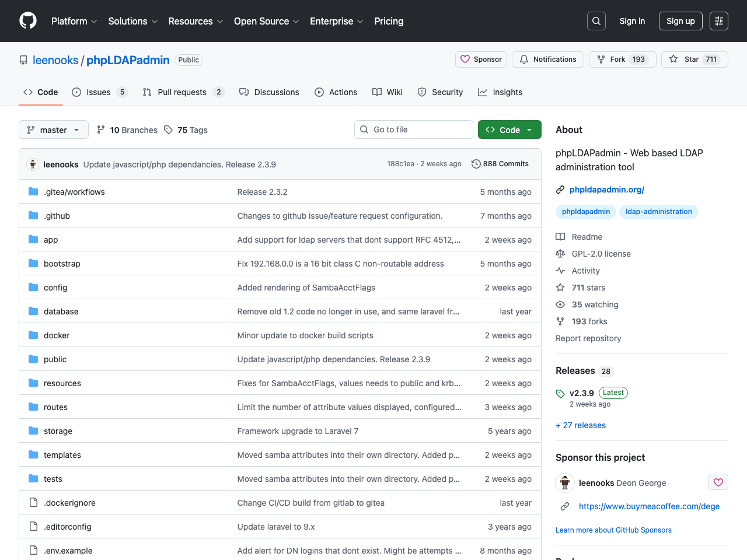Click the .github folder icon
Screen dimensions: 747x560
pyautogui.click(x=33, y=215)
